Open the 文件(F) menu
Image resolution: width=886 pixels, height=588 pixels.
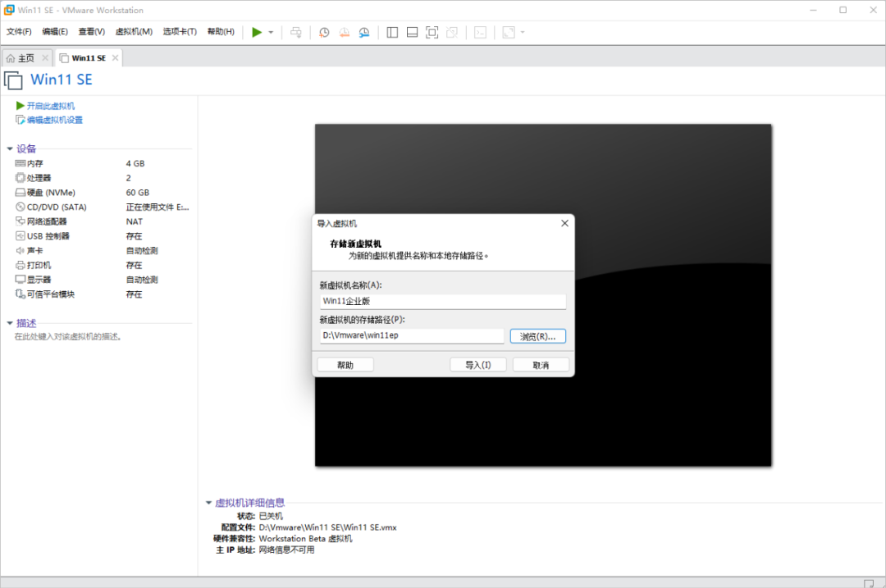[x=19, y=32]
